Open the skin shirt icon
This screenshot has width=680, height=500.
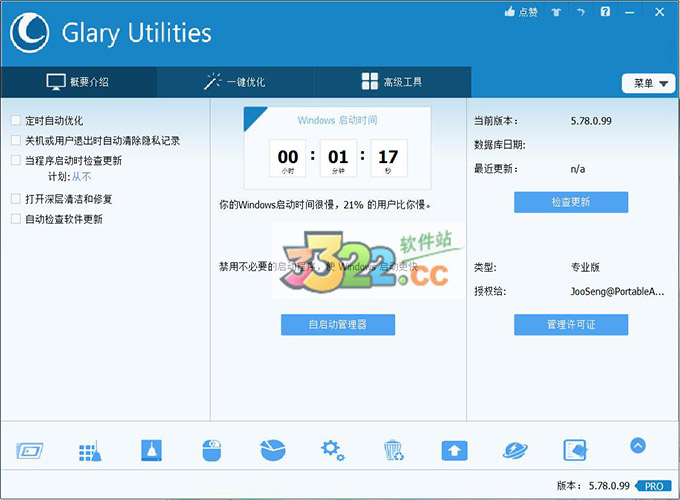click(x=556, y=12)
